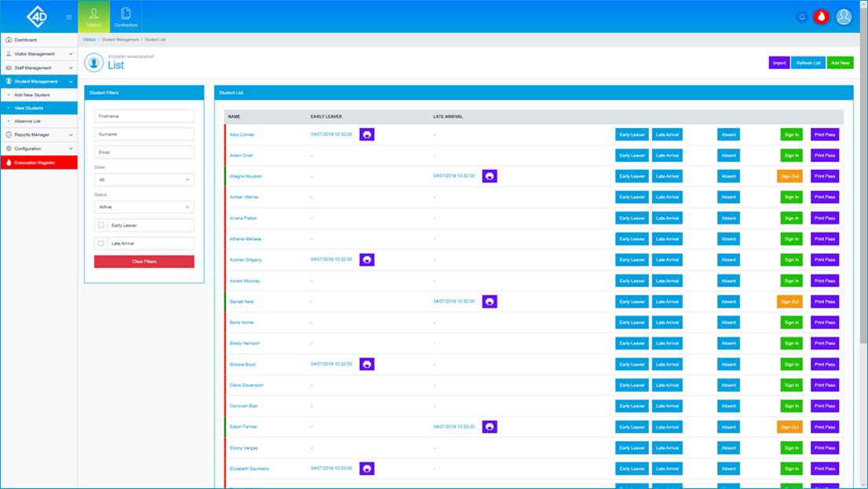The height and width of the screenshot is (489, 868).
Task: Click print icon for Barrett Neal late arrival
Action: click(489, 302)
